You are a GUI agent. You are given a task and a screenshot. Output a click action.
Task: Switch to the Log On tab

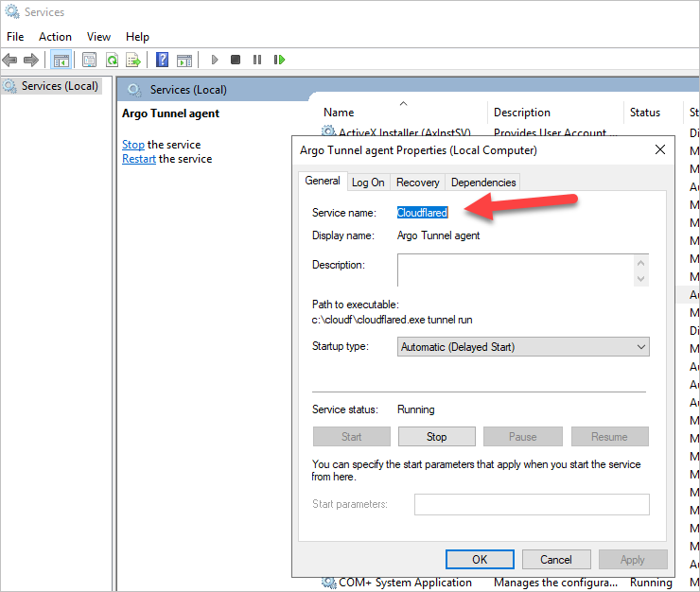click(368, 183)
